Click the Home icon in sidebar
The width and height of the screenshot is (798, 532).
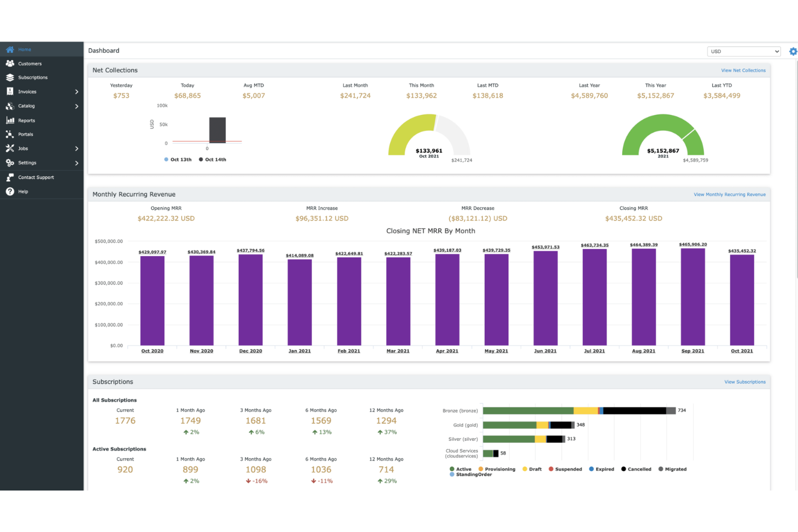click(x=10, y=50)
